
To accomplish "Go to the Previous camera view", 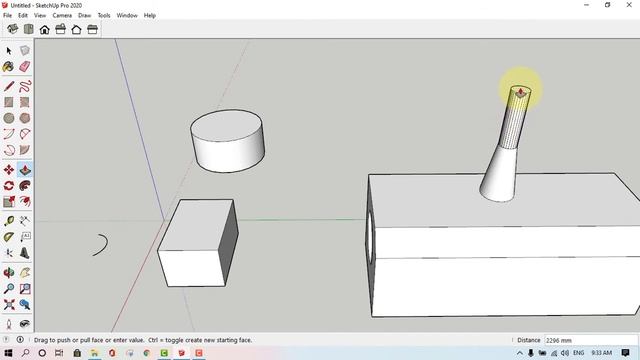I will click(x=25, y=304).
